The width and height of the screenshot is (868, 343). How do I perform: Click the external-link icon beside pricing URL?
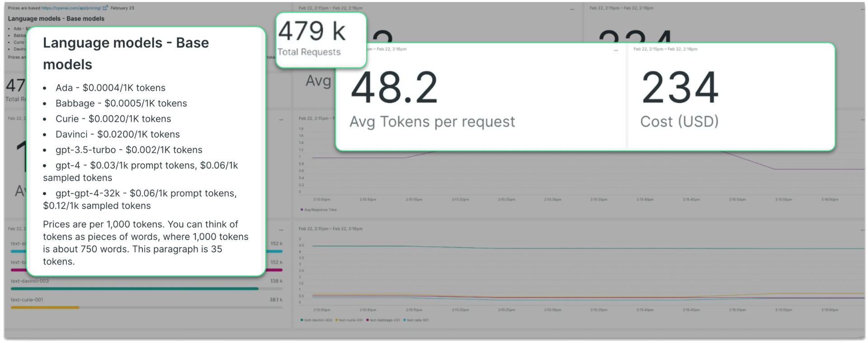[105, 8]
